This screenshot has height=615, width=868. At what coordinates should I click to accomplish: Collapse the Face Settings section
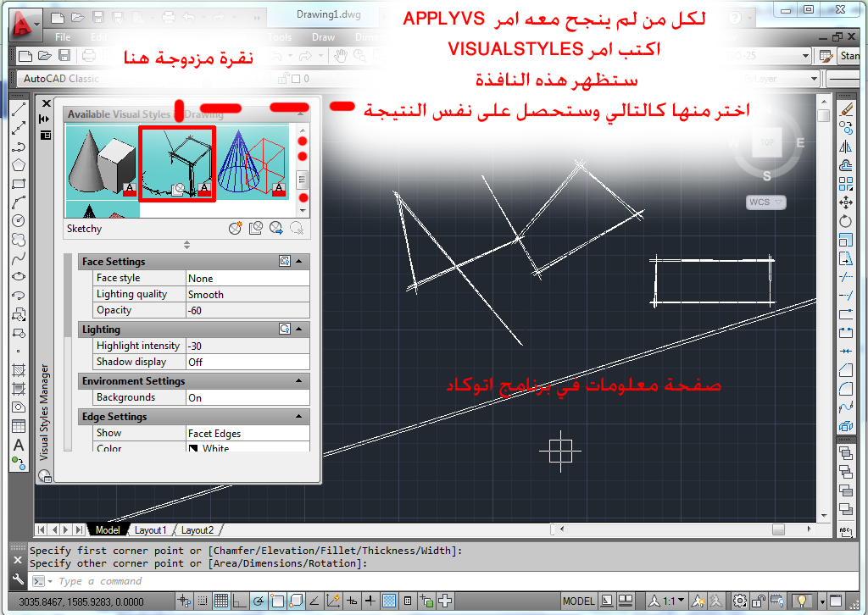click(299, 261)
